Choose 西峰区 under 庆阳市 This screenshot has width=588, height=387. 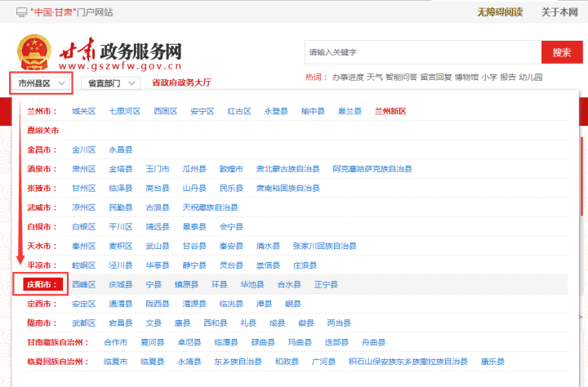[x=84, y=285]
